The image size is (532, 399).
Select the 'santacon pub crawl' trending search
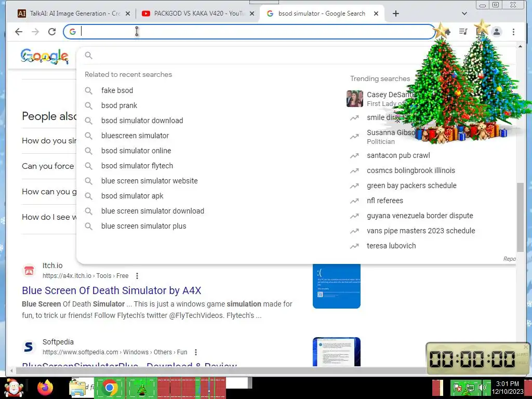398,155
